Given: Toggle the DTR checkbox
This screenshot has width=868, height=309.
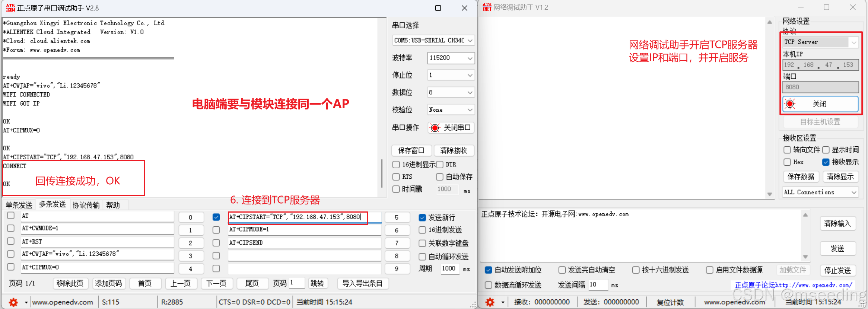Looking at the screenshot, I should (440, 165).
